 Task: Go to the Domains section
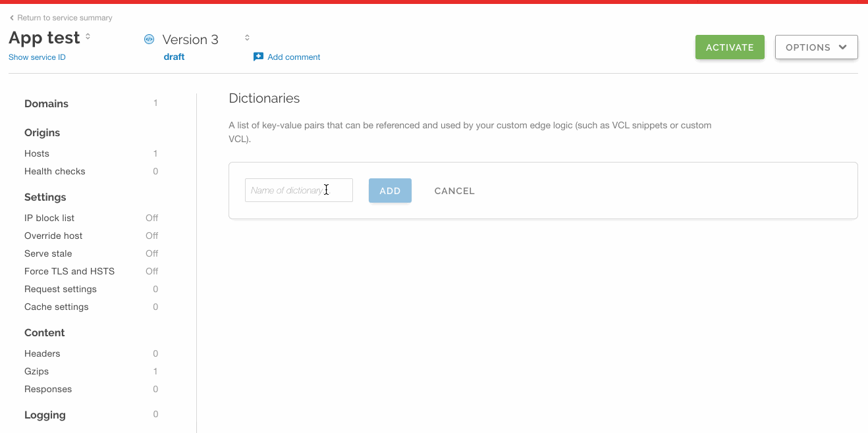46,104
